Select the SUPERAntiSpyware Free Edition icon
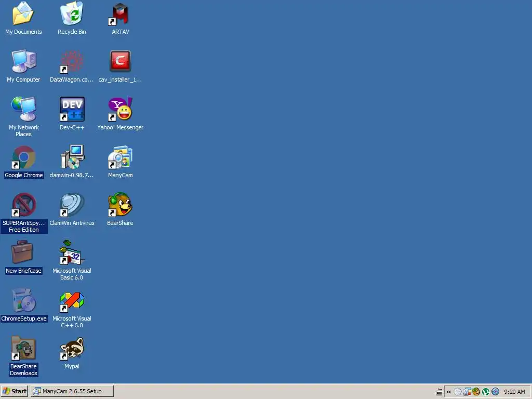Image resolution: width=532 pixels, height=399 pixels. [x=23, y=205]
